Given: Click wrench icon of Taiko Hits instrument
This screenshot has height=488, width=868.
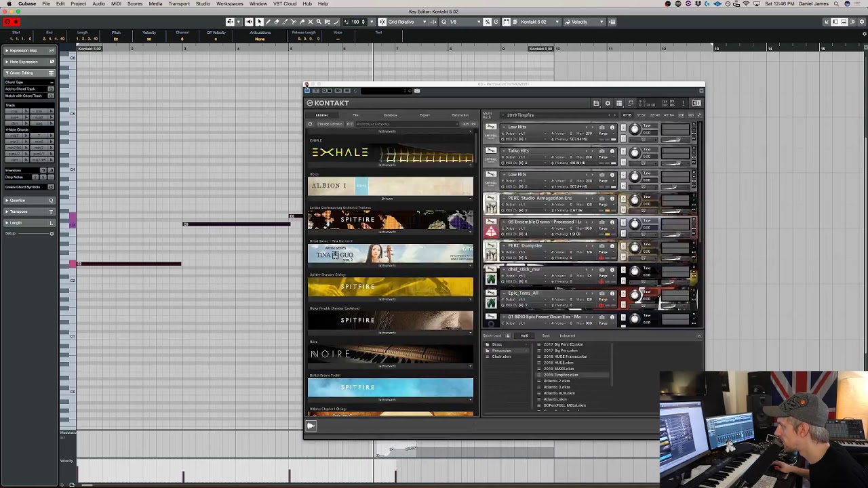Looking at the screenshot, I should [491, 150].
